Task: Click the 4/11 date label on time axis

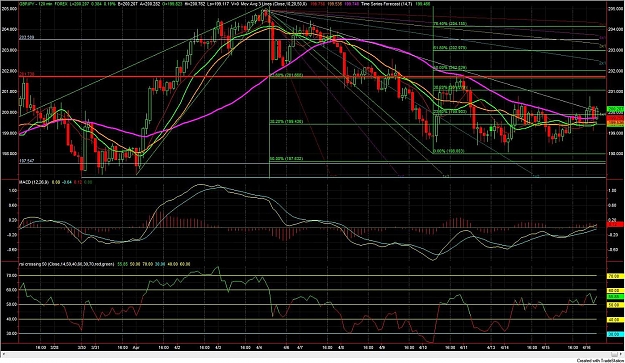Action: (464, 348)
